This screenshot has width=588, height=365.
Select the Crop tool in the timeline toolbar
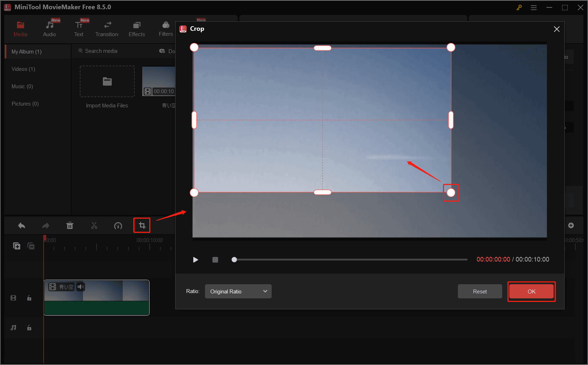coord(142,225)
